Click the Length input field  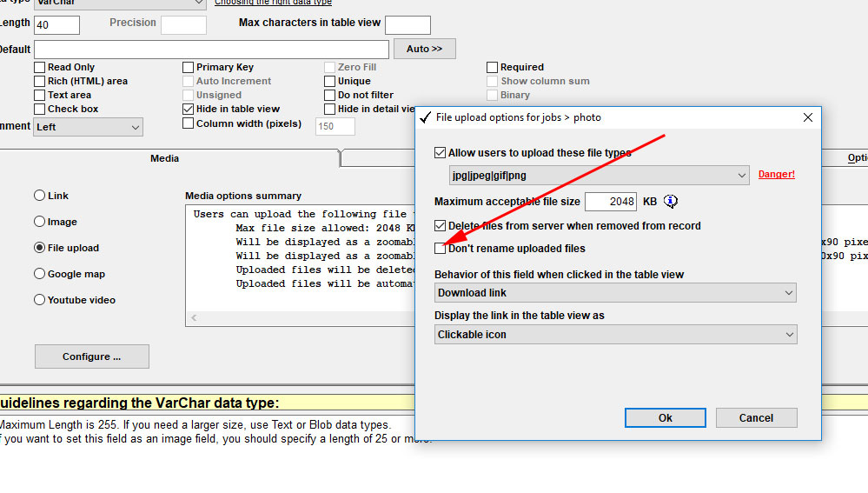pos(57,25)
